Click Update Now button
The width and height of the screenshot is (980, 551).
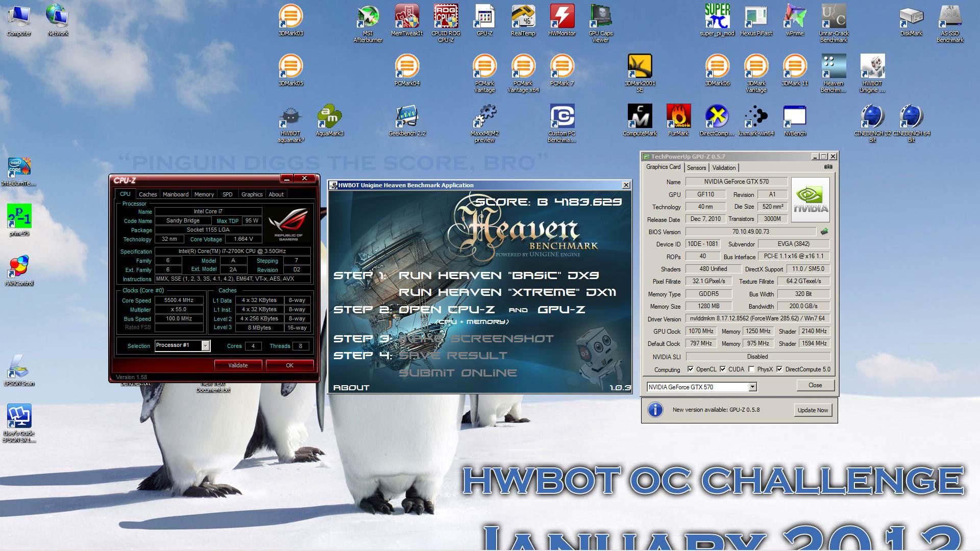click(x=813, y=410)
